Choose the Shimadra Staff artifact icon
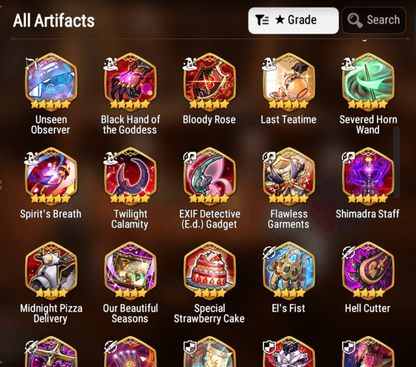 (368, 176)
